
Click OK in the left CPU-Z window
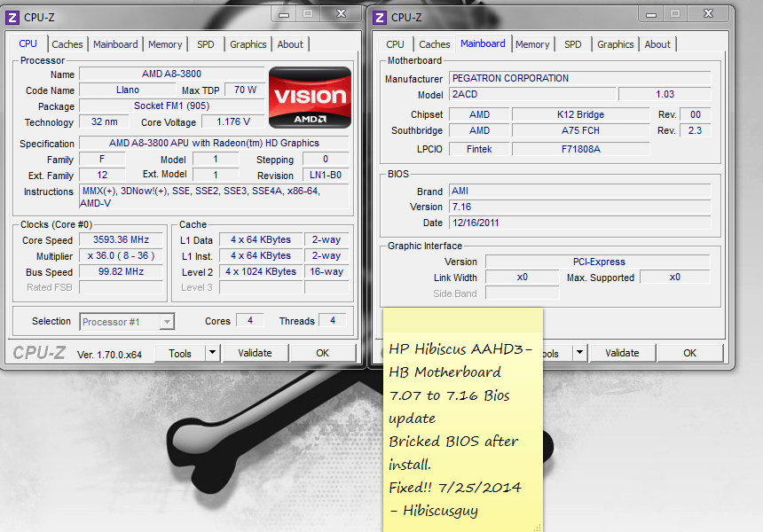point(323,354)
